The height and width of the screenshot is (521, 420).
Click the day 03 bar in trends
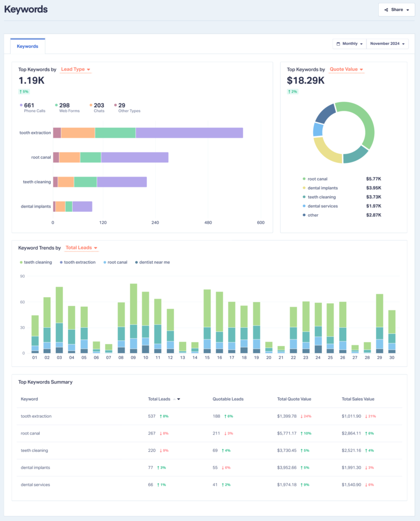point(59,320)
